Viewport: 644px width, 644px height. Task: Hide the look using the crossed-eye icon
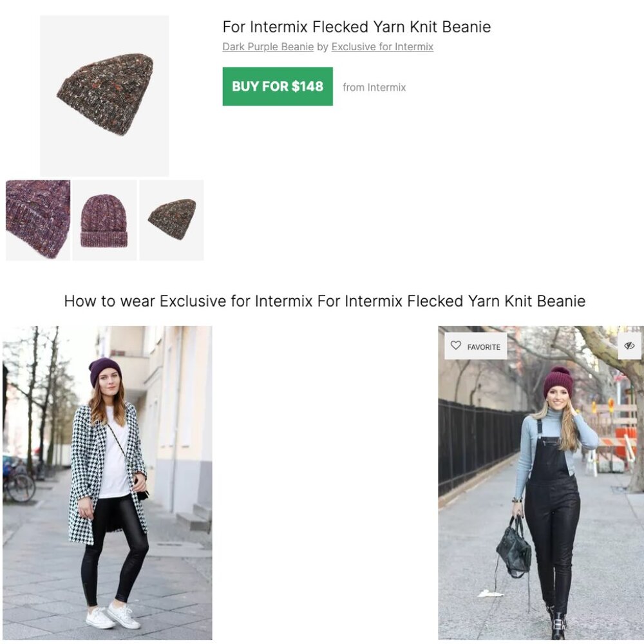(630, 346)
